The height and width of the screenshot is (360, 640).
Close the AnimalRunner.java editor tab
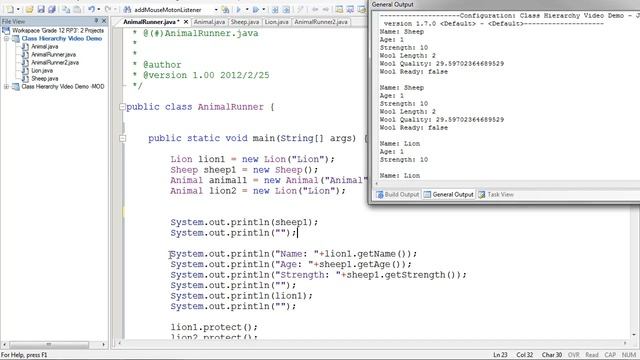click(186, 22)
